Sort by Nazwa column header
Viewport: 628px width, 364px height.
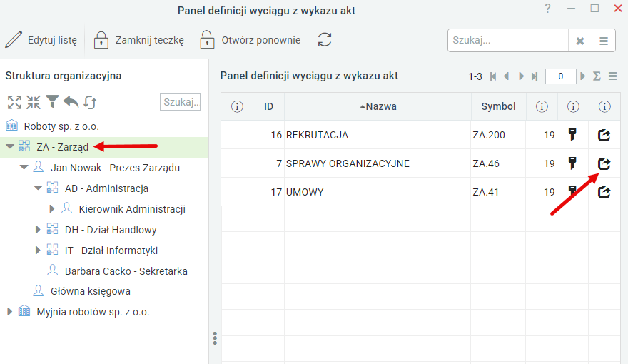(378, 106)
